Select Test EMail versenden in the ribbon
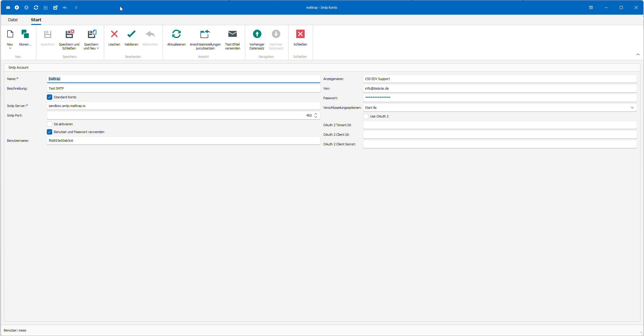 232,39
